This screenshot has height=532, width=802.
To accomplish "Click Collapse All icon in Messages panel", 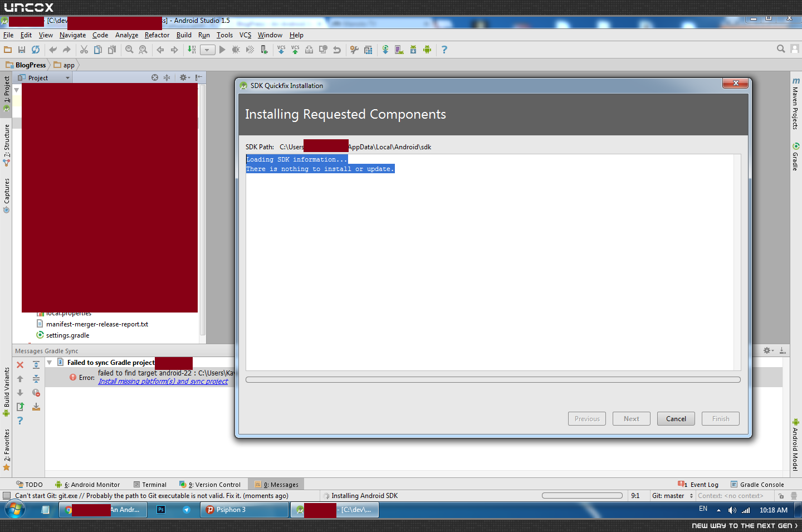I will pyautogui.click(x=36, y=379).
